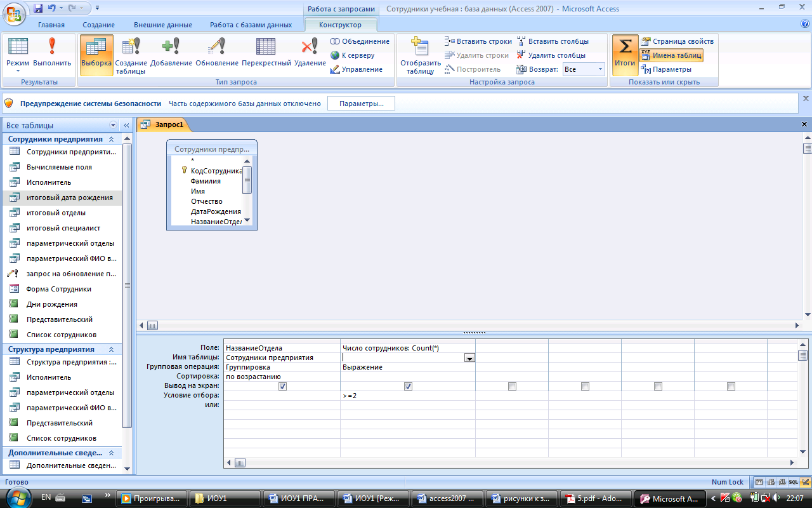Image resolution: width=812 pixels, height=508 pixels.
Task: Collapse Сотрудники предприятия group
Action: point(112,139)
